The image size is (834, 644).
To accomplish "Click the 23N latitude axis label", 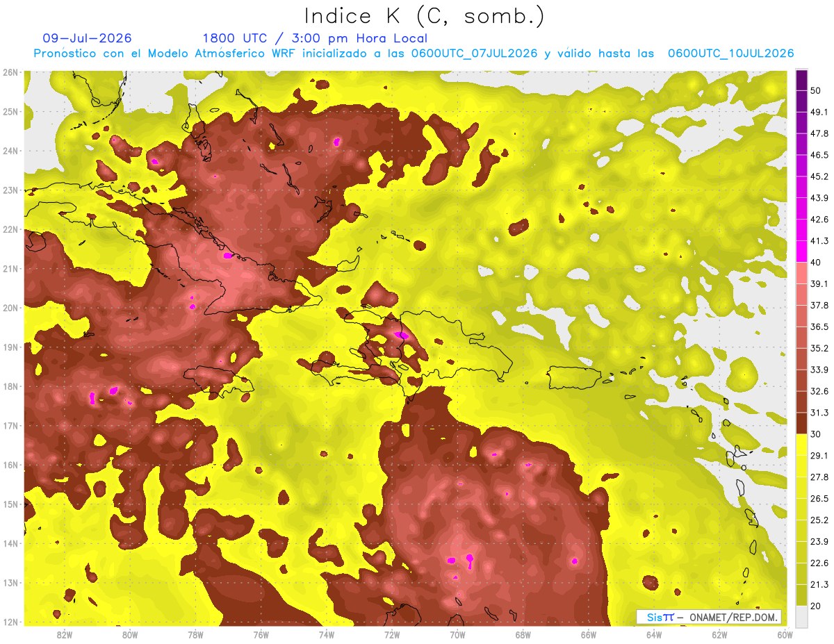I will pos(10,190).
